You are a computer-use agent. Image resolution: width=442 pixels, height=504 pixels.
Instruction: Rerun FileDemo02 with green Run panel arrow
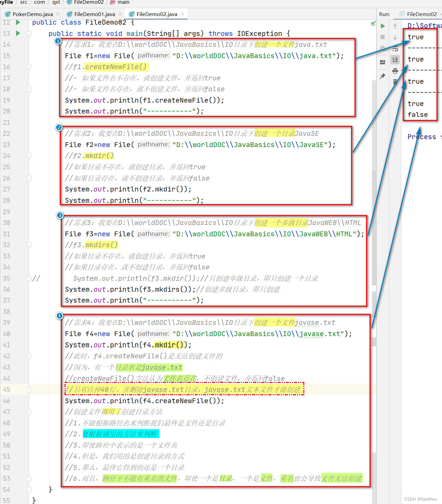pos(383,26)
